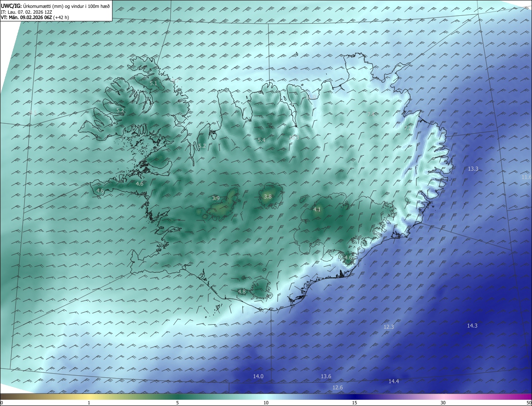This screenshot has height=406, width=532.
Task: Click the 3.8 value on Hofsjökull glacier
Action: (268, 197)
